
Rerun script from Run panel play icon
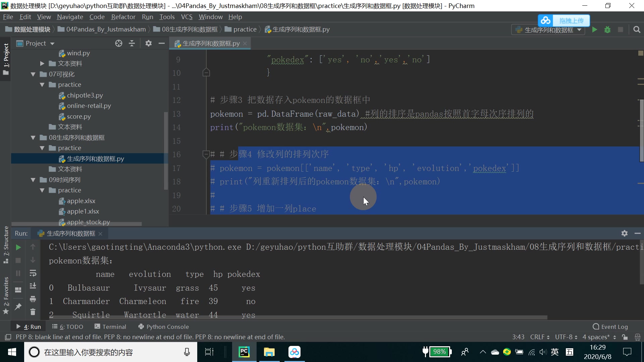18,247
